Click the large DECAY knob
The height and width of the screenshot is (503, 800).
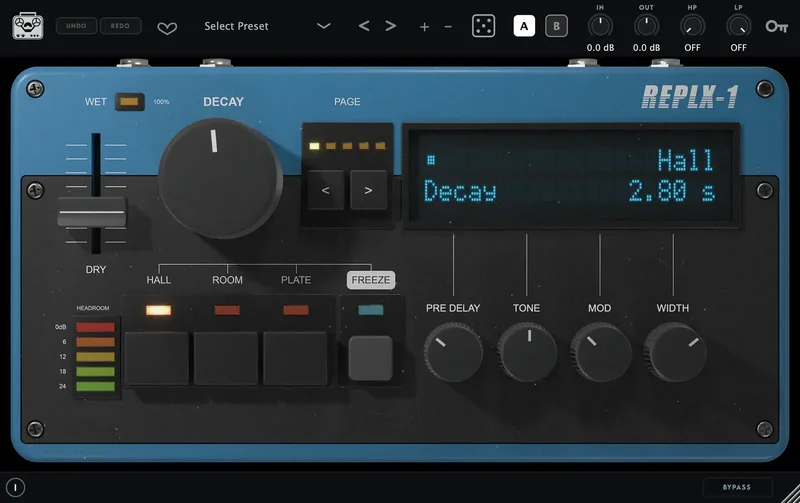pos(220,178)
